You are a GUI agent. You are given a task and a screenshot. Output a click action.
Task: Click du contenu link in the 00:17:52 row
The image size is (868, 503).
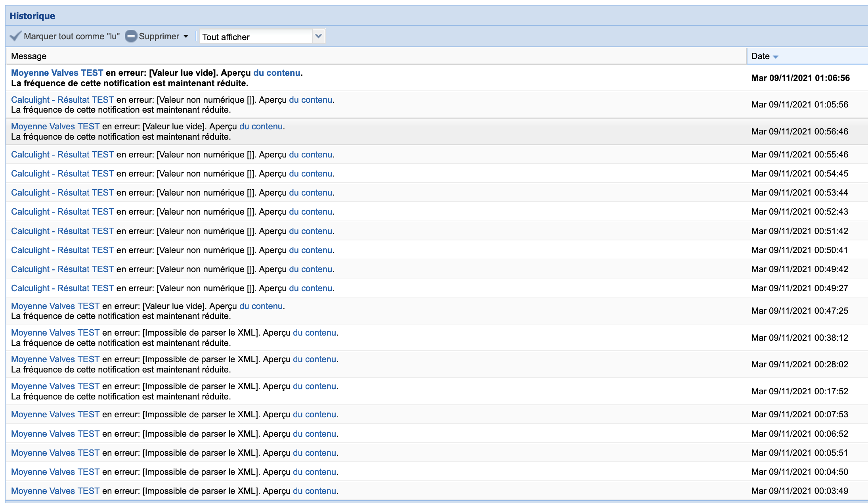click(314, 386)
